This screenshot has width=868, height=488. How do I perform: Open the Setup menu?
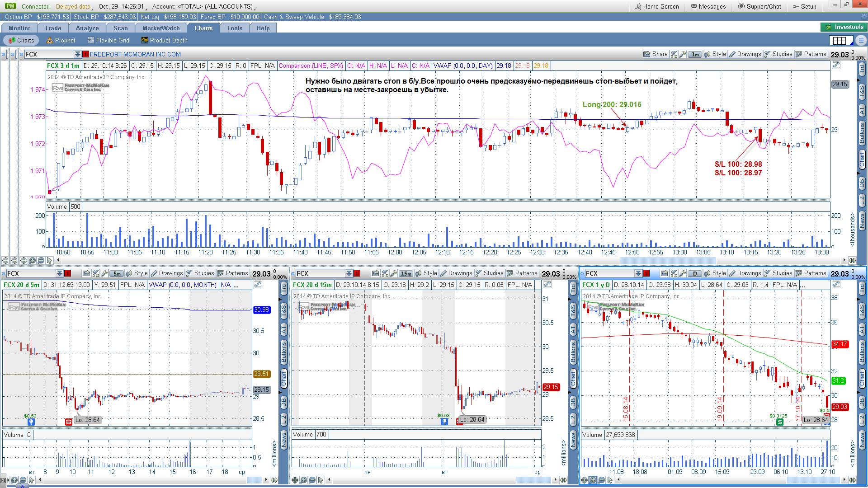click(805, 6)
